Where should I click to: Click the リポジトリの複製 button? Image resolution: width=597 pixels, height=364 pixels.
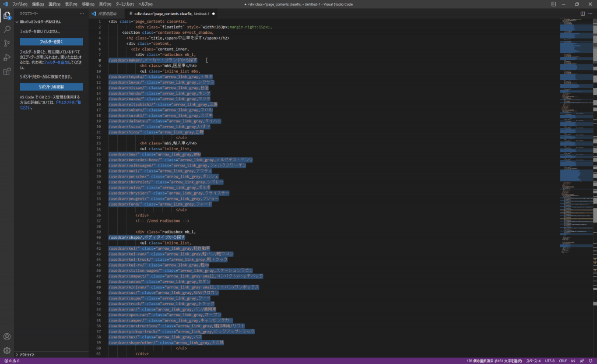(51, 87)
